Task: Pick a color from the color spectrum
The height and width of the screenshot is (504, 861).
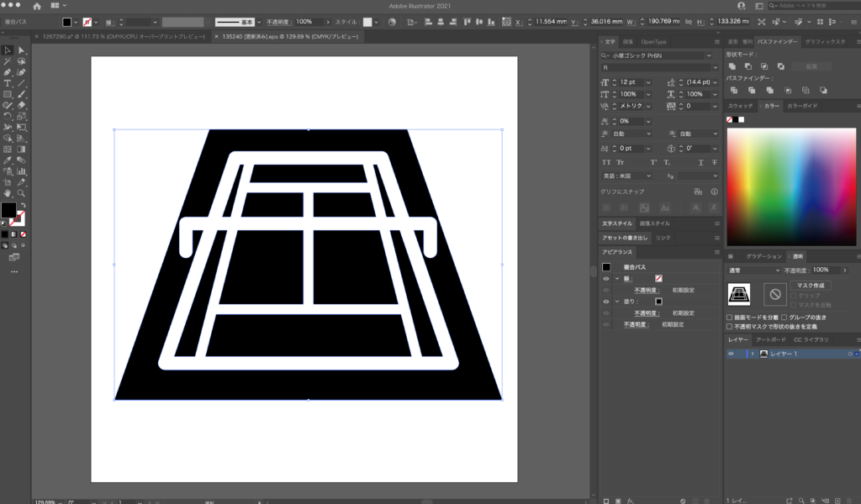Action: tap(790, 185)
